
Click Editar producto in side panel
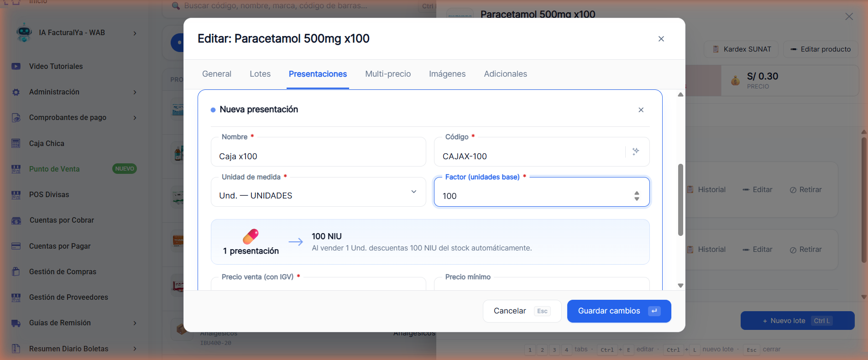(x=821, y=49)
